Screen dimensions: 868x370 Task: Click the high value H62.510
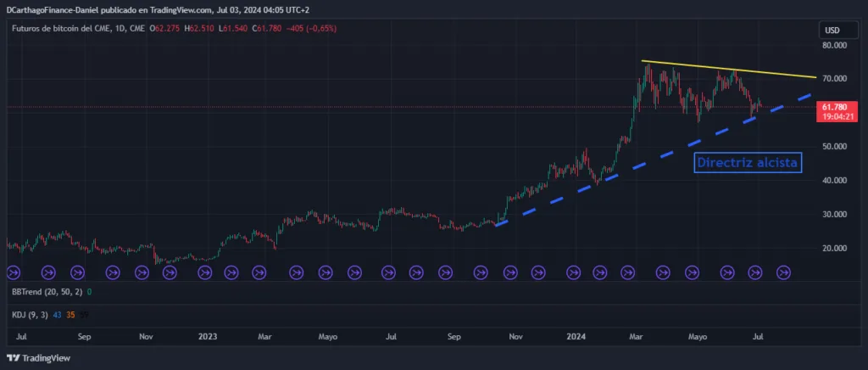(x=199, y=28)
